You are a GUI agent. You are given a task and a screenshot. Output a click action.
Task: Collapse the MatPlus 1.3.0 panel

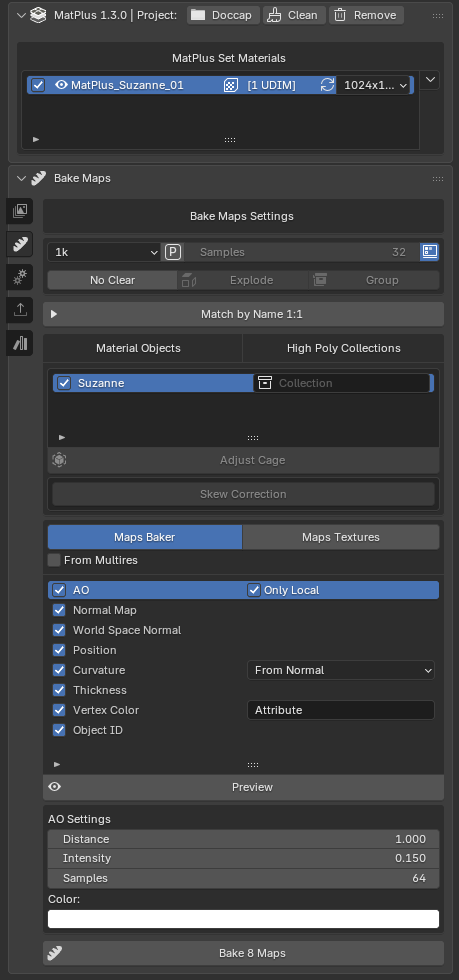21,15
